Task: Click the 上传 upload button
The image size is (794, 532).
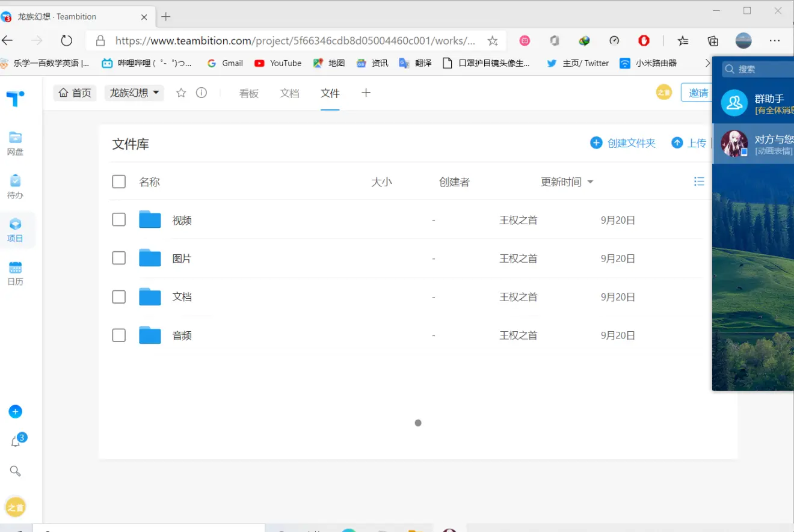Action: tap(689, 143)
